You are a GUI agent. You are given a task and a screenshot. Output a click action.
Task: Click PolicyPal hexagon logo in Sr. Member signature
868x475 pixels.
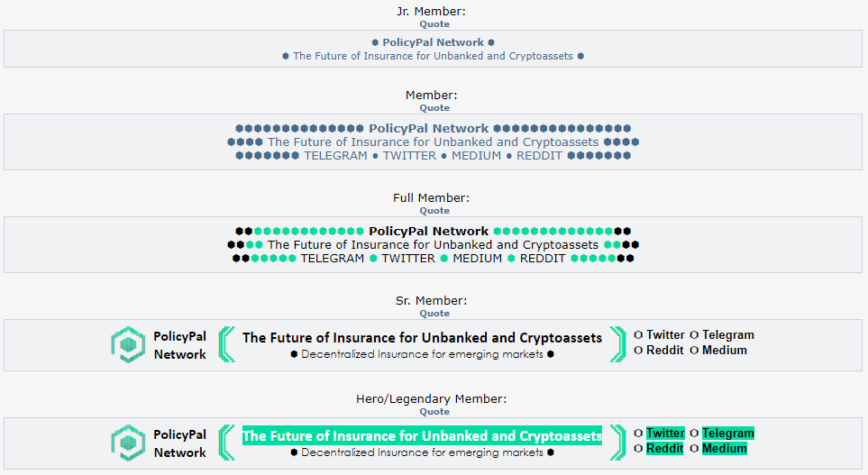pos(128,345)
